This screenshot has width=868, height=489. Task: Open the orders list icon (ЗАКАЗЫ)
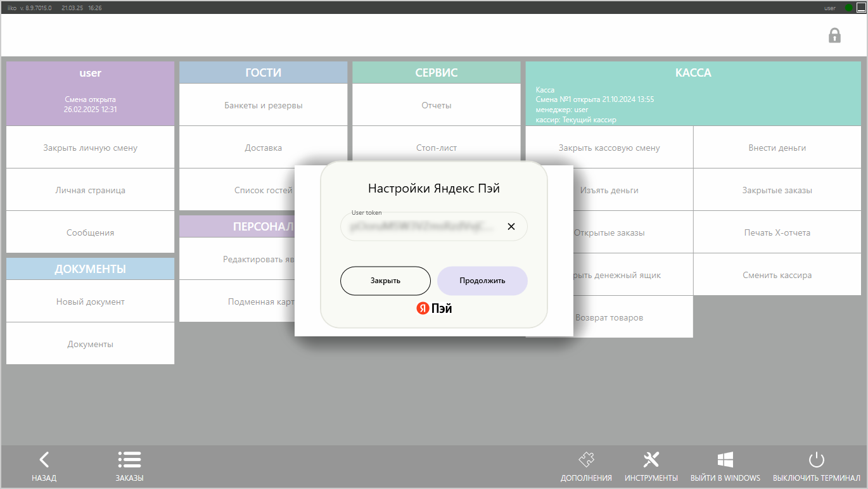pos(129,460)
